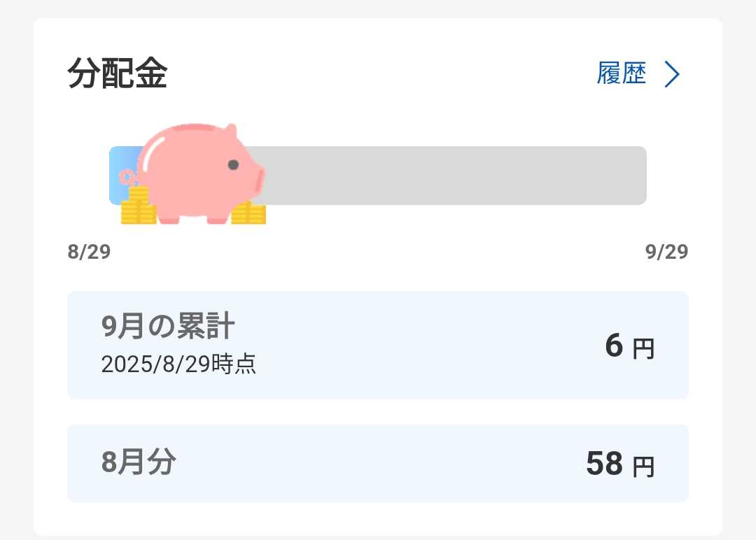Click the coin stack under the pig's snout
Screen dimensions: 756x540
[x=249, y=213]
